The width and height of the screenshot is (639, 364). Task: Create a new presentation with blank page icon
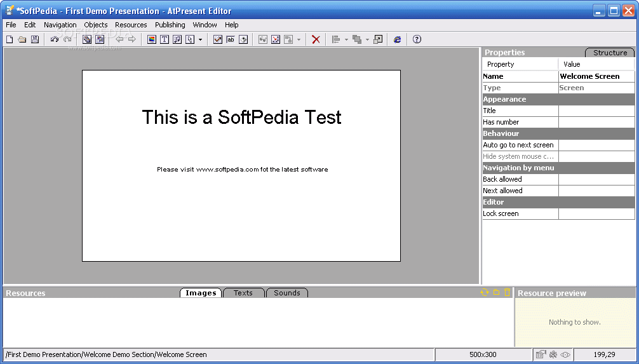[x=10, y=39]
